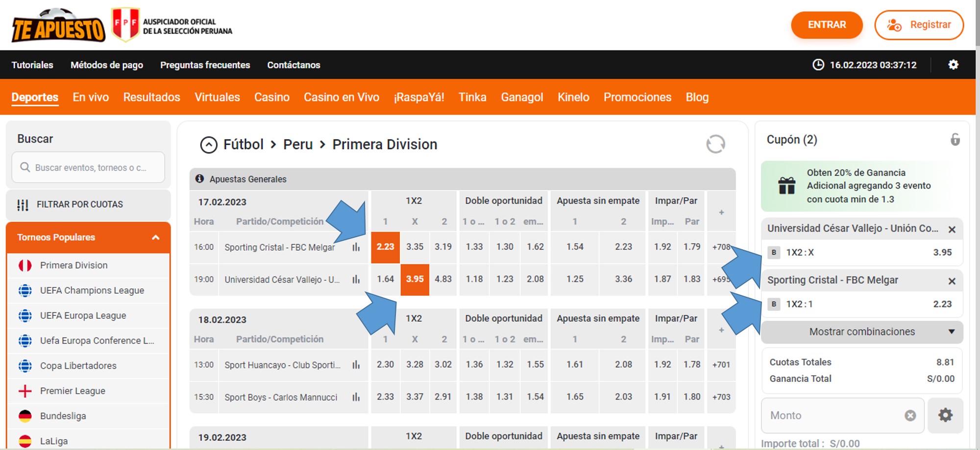Open the Tutoriales link

[32, 65]
